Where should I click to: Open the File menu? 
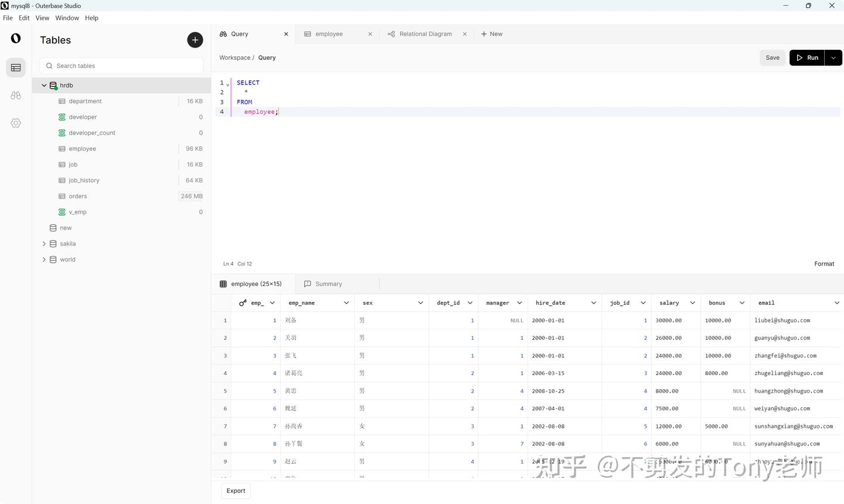pos(8,18)
